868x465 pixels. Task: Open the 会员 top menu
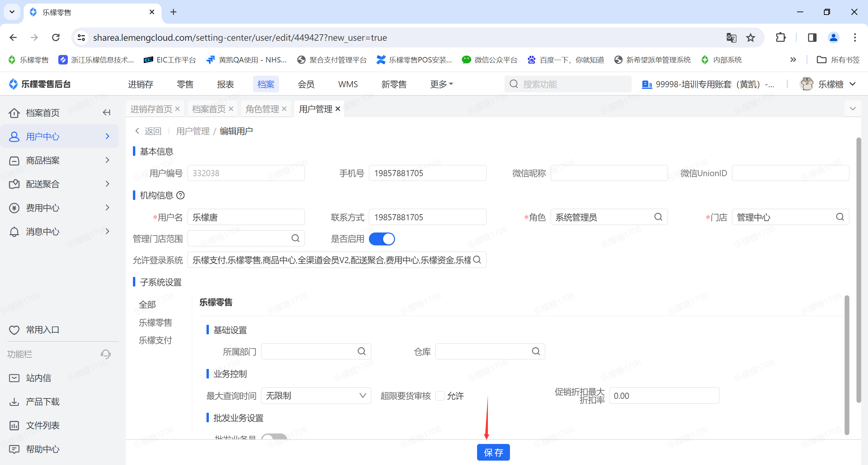(306, 84)
